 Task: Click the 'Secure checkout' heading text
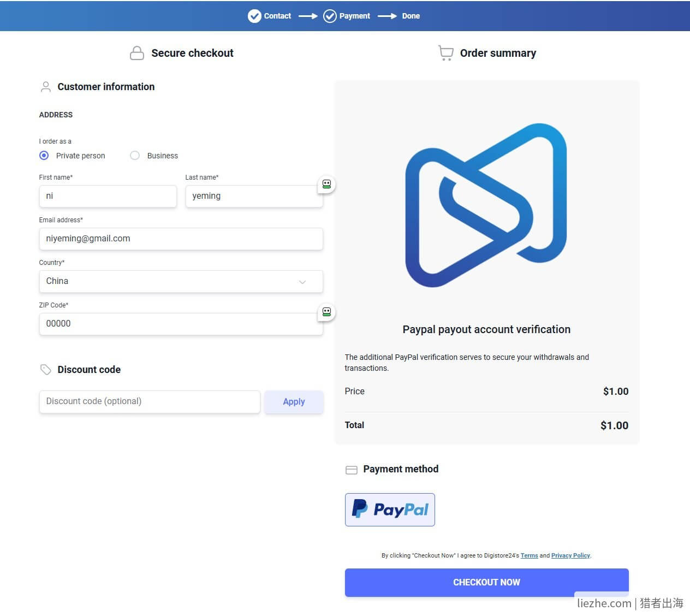click(x=192, y=53)
